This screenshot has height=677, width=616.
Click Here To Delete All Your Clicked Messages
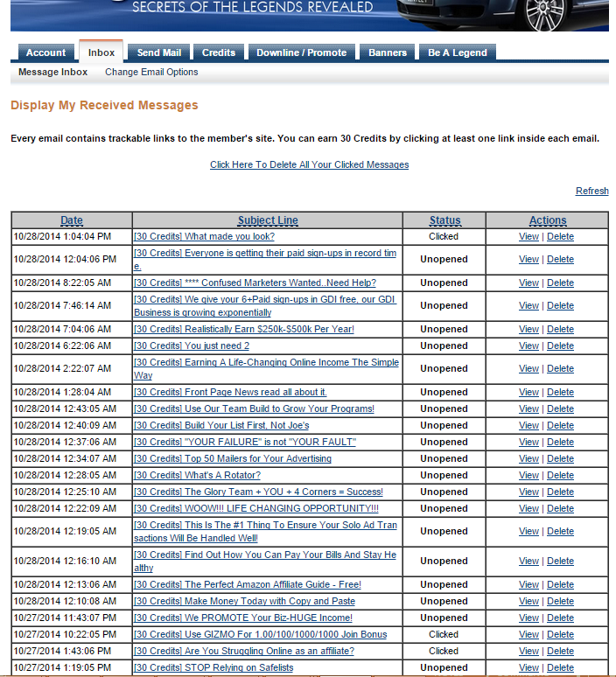309,165
